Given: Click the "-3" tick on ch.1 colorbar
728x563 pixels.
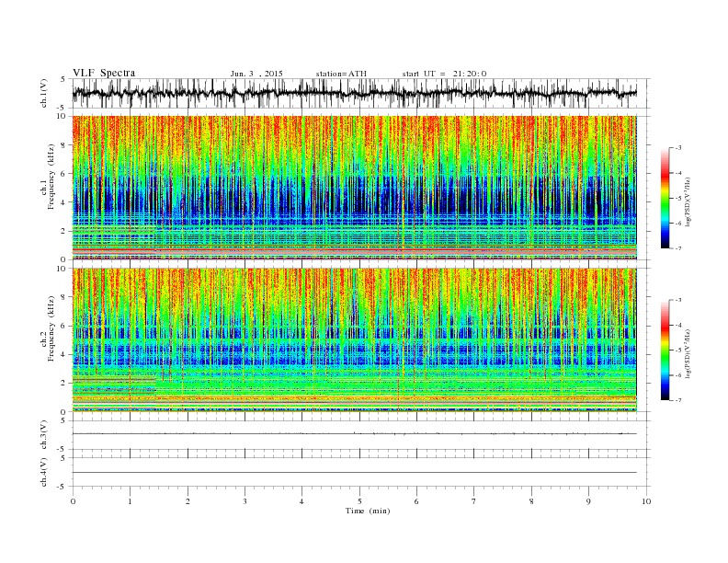Looking at the screenshot, I should [678, 148].
